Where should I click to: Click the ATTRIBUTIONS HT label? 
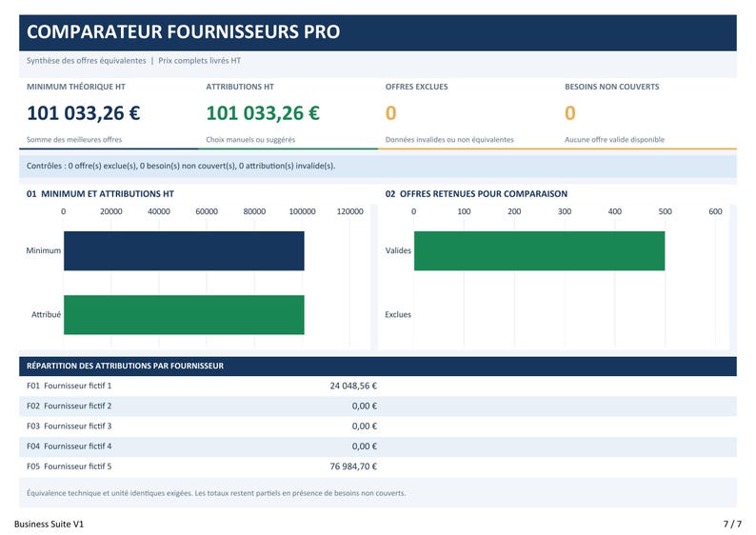coord(240,87)
